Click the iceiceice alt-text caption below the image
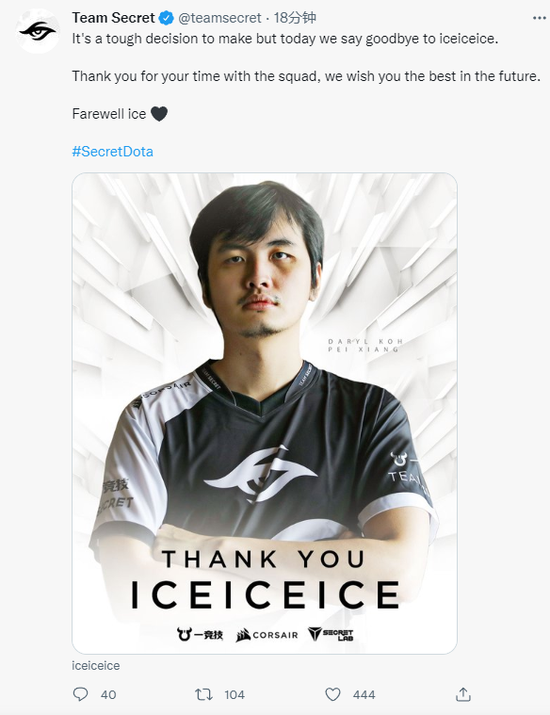This screenshot has width=550, height=715. [x=96, y=665]
